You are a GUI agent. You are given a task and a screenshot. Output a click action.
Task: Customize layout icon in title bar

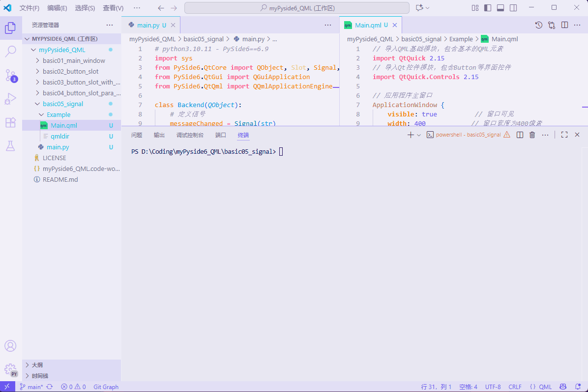(x=475, y=8)
